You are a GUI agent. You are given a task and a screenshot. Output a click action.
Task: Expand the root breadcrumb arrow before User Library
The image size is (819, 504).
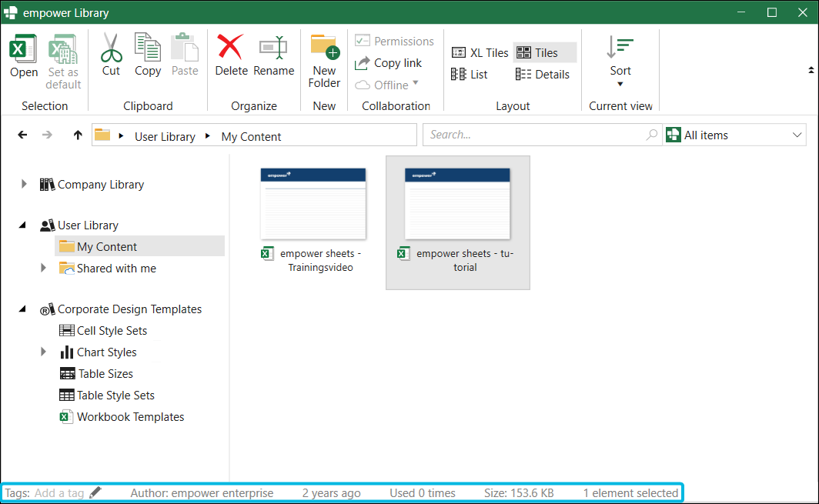121,135
